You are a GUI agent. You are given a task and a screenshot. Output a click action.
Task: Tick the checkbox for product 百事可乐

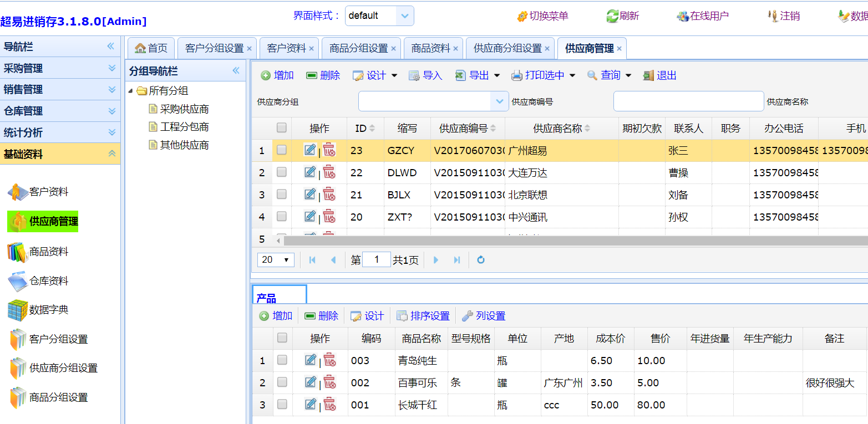pyautogui.click(x=282, y=382)
